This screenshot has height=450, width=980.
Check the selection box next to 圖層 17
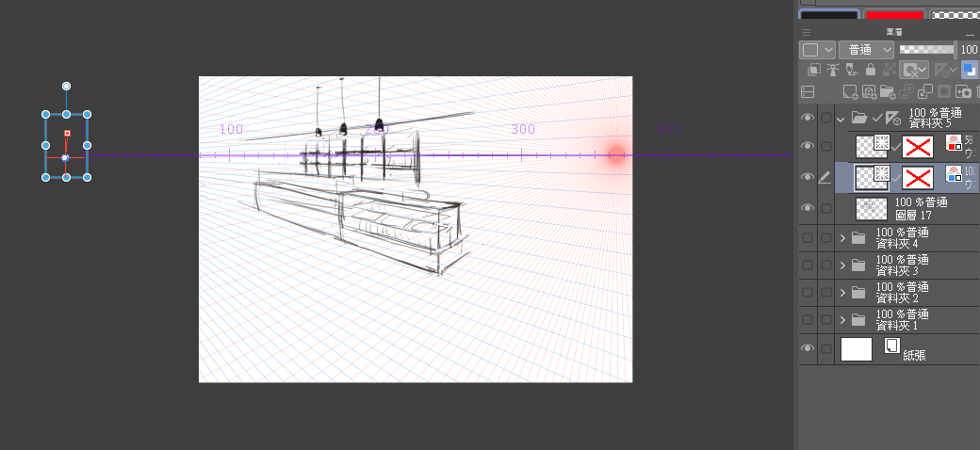(x=826, y=208)
